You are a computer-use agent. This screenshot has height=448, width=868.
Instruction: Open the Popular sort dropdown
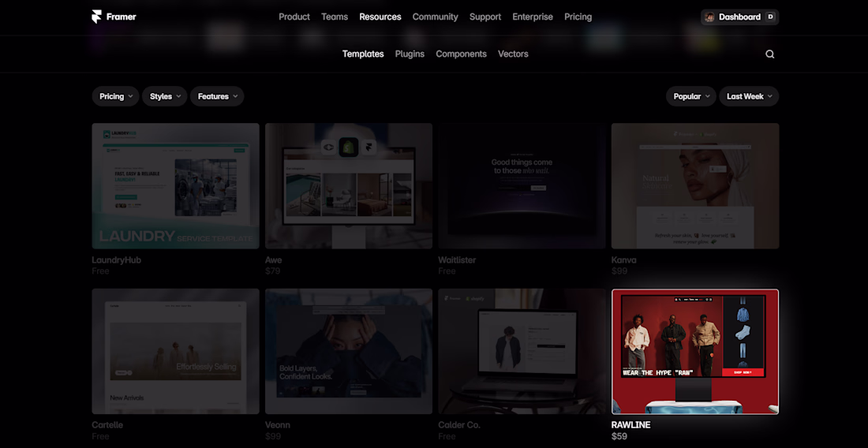(x=691, y=96)
